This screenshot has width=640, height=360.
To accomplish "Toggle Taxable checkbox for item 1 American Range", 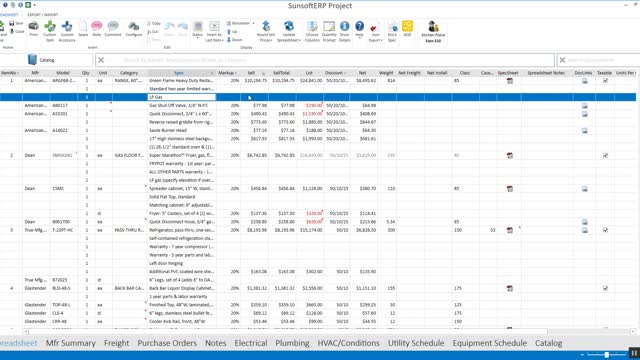I will (x=605, y=81).
